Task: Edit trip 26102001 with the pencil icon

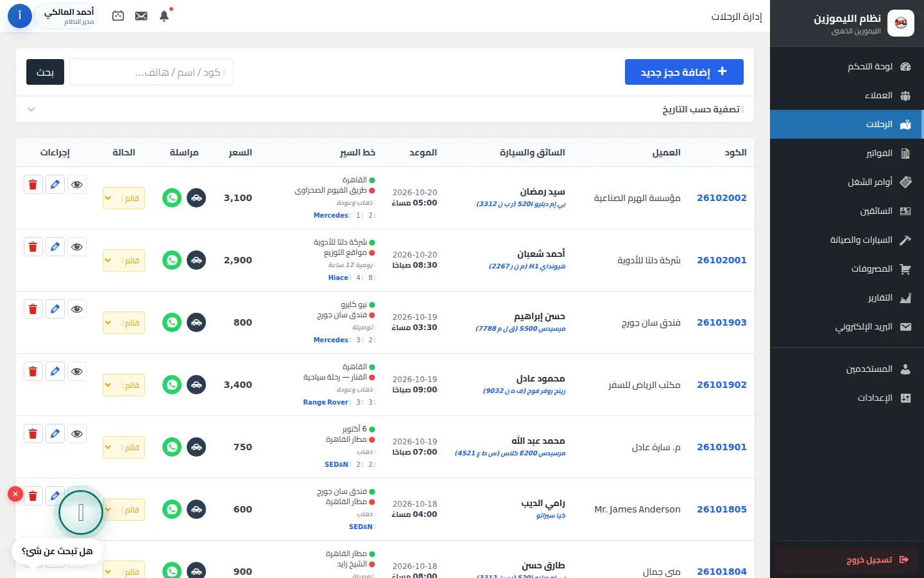Action: click(55, 247)
